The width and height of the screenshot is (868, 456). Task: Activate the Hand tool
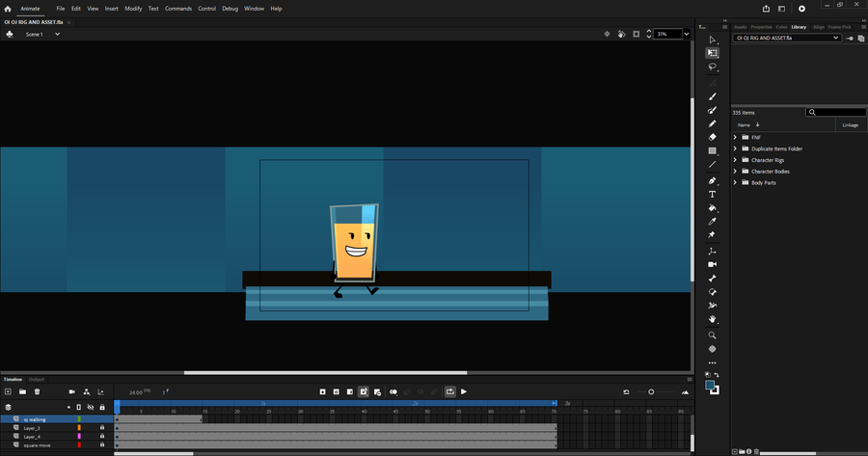[713, 319]
